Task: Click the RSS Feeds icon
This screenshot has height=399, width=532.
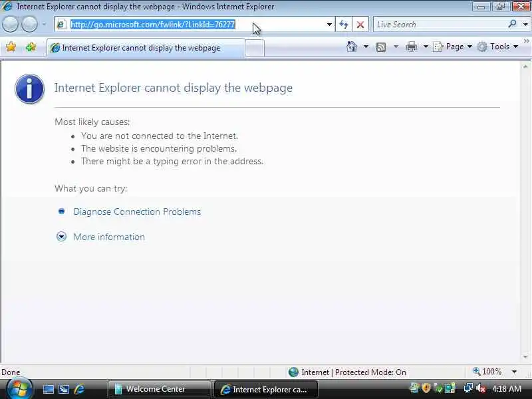Action: (x=381, y=47)
